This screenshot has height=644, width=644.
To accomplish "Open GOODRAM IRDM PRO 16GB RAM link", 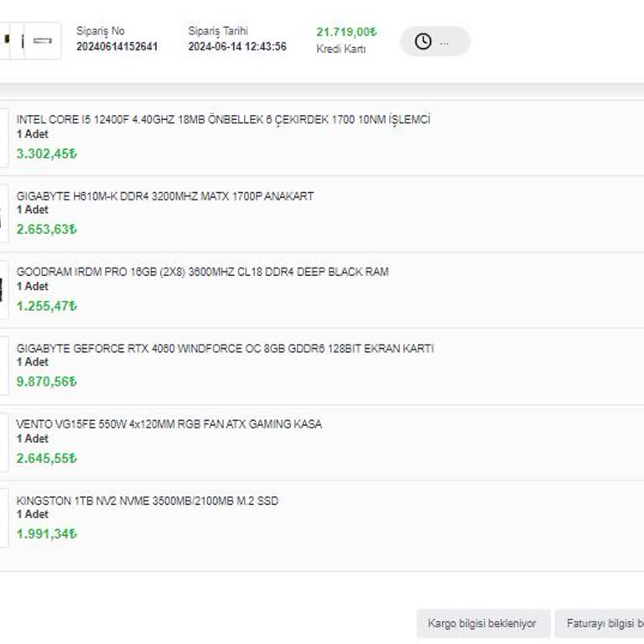I will 202,272.
